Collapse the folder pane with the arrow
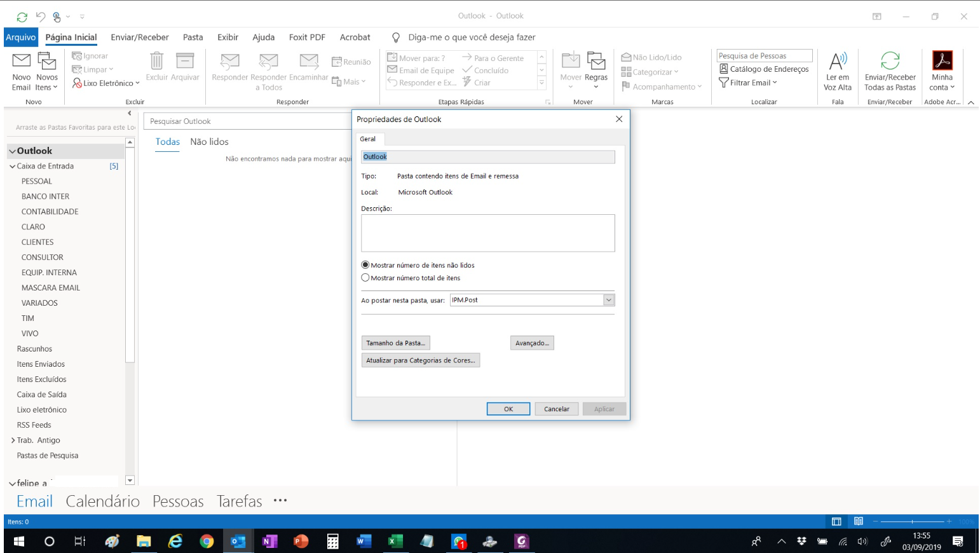This screenshot has height=553, width=980. (x=130, y=114)
